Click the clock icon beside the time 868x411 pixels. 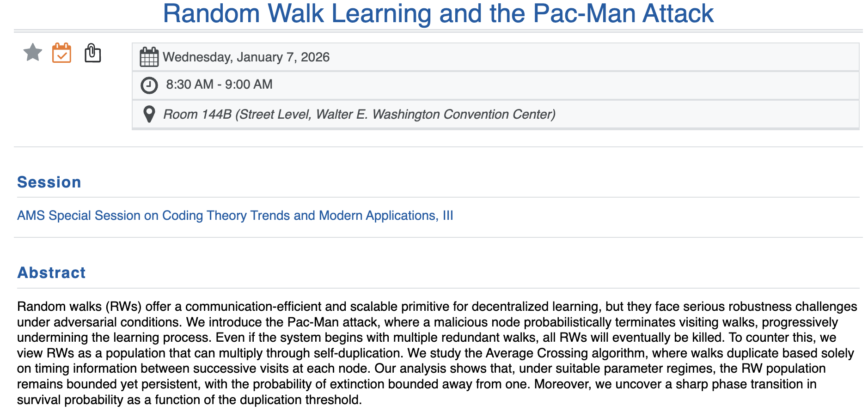(149, 85)
